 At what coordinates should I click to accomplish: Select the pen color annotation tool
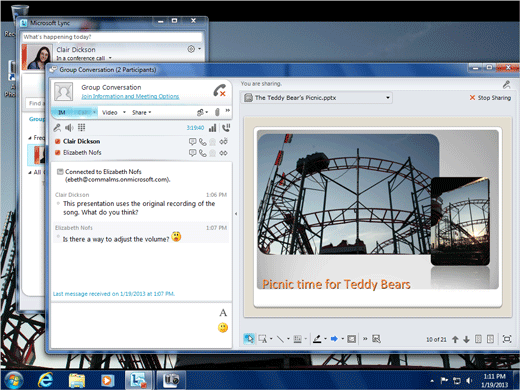(x=317, y=339)
